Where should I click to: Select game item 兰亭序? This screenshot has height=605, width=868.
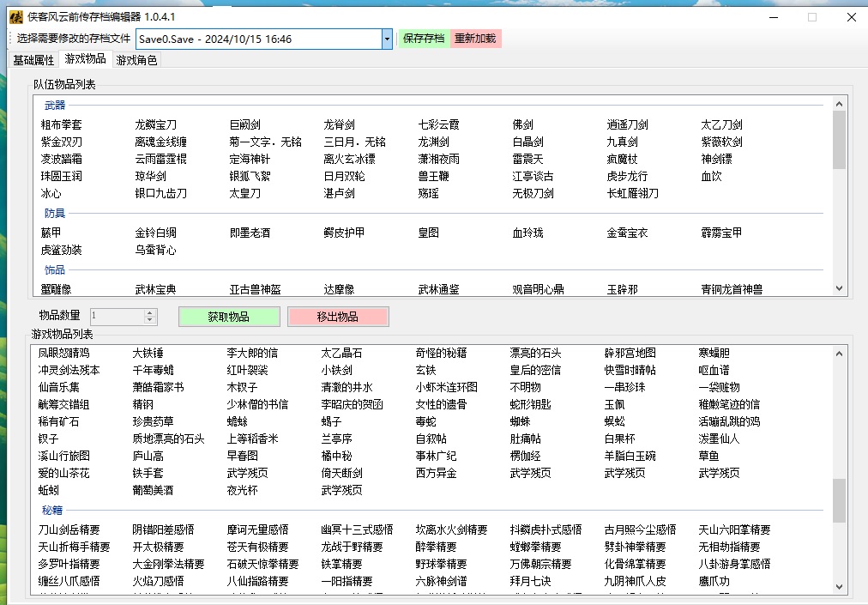(337, 439)
